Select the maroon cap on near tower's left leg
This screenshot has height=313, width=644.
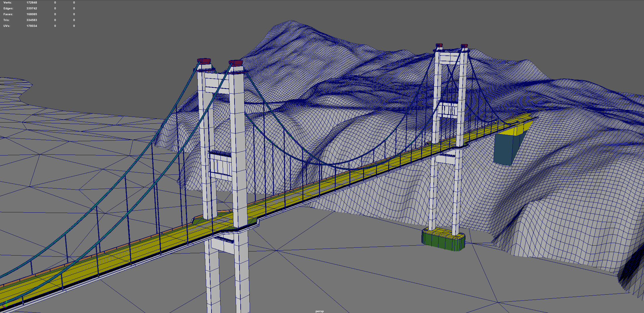tap(204, 61)
